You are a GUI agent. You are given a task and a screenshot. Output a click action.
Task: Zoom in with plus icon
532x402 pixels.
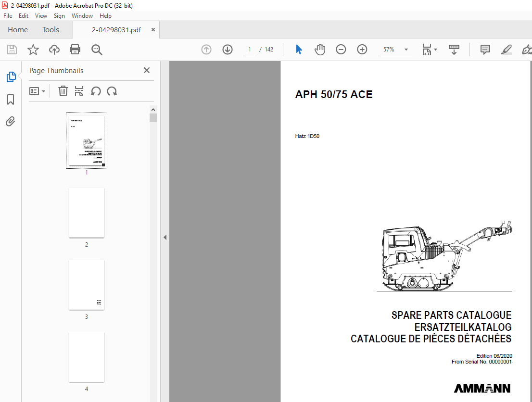(362, 50)
